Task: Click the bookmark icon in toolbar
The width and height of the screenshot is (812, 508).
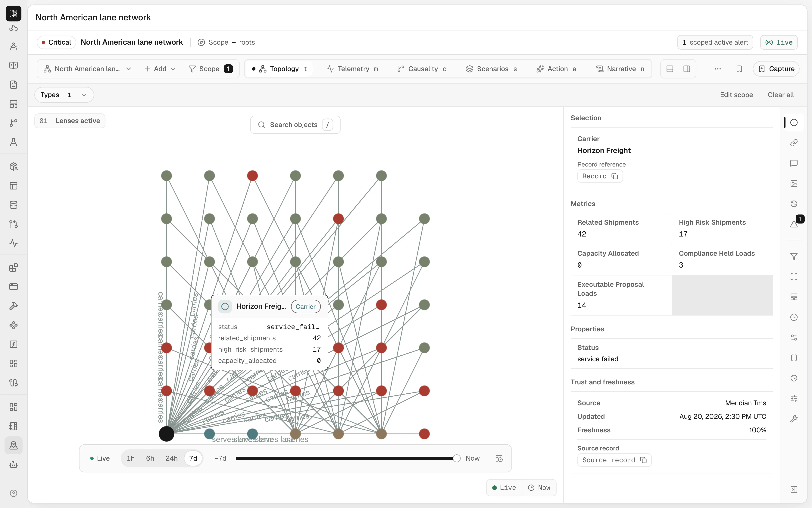Action: (x=739, y=69)
